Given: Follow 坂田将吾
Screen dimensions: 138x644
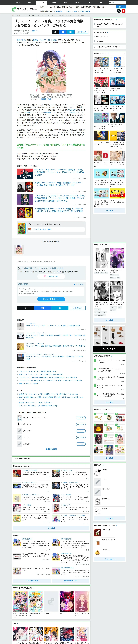Looking at the screenshot, I should point(81,437).
